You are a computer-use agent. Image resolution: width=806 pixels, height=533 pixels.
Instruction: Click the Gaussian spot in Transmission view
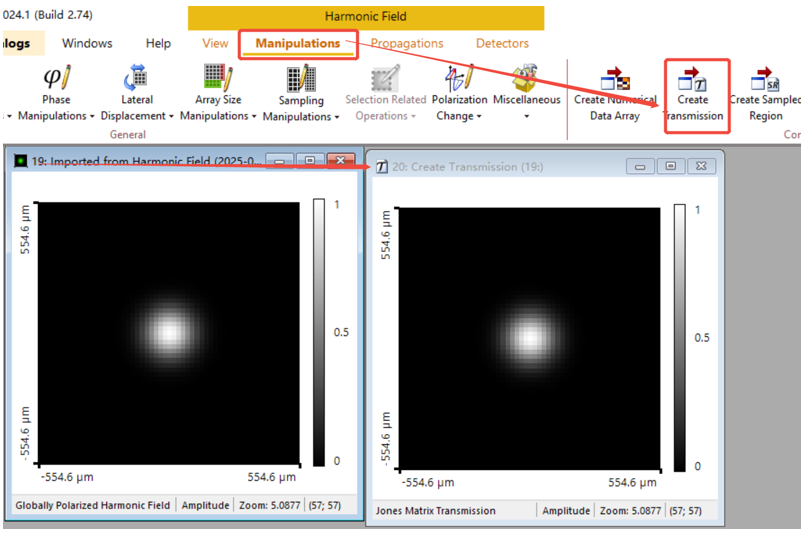(x=528, y=336)
